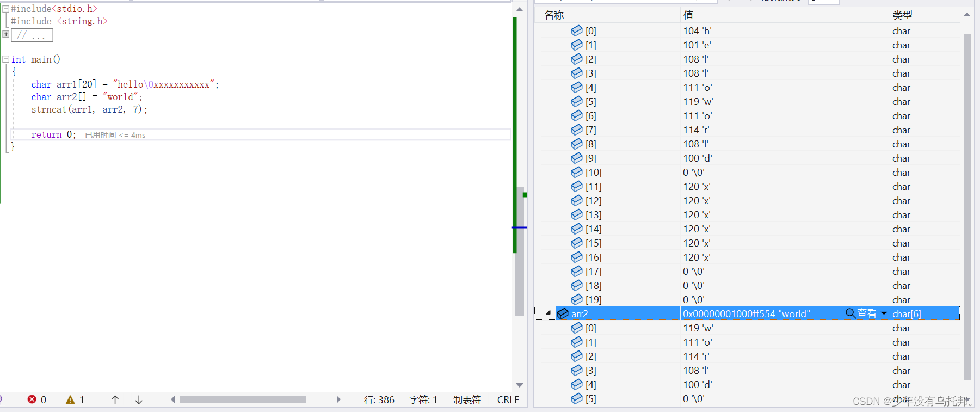Screen dimensions: 980x412
Task: Collapse the arr2 variable tree
Action: pos(548,313)
